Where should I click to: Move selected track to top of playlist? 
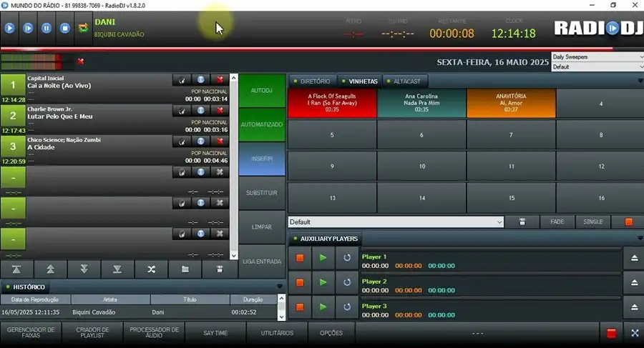coord(17,269)
